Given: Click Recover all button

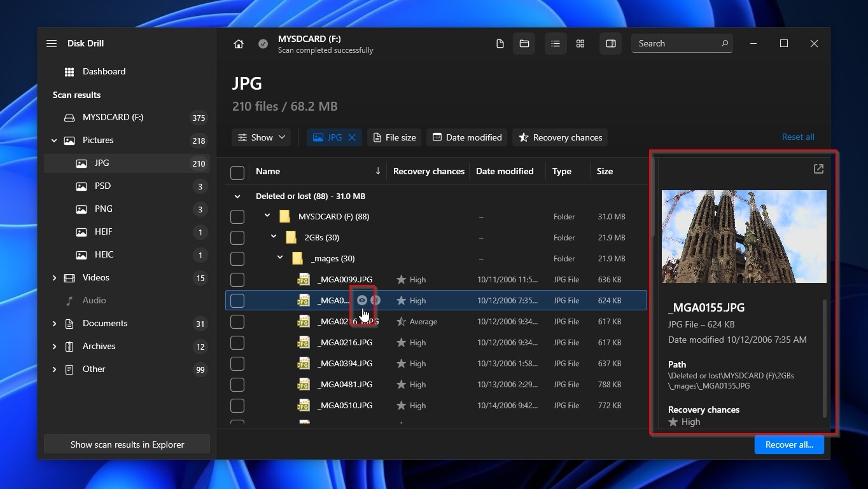Looking at the screenshot, I should click(789, 444).
